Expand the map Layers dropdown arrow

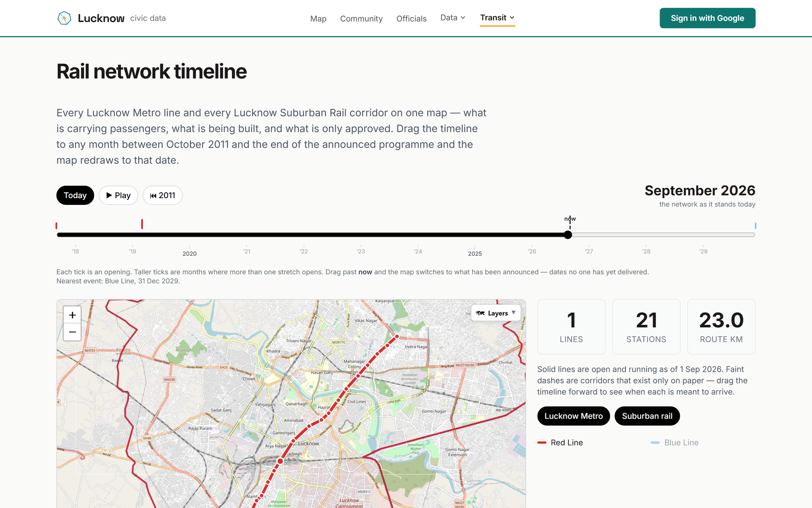point(513,313)
